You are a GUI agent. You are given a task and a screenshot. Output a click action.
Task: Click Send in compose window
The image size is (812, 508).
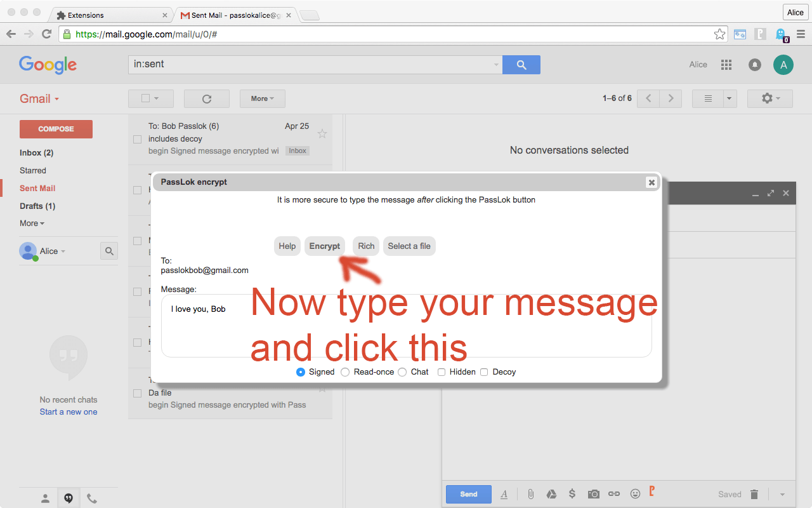click(469, 494)
